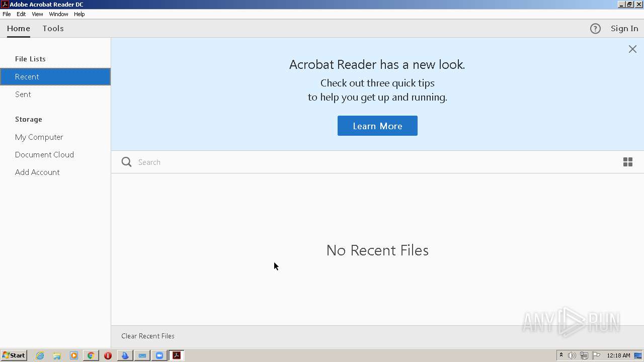Launch Internet Explorer from taskbar

click(x=40, y=355)
